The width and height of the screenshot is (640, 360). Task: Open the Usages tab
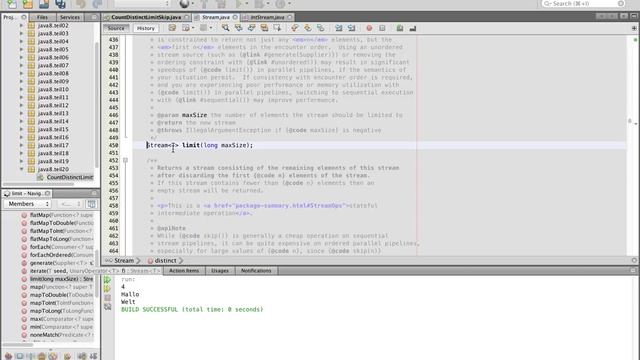(220, 271)
